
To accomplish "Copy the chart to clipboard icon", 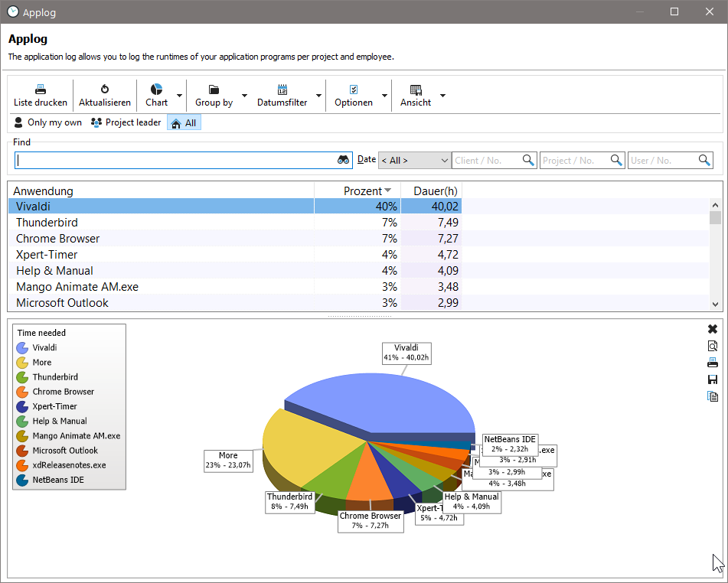I will [x=713, y=396].
